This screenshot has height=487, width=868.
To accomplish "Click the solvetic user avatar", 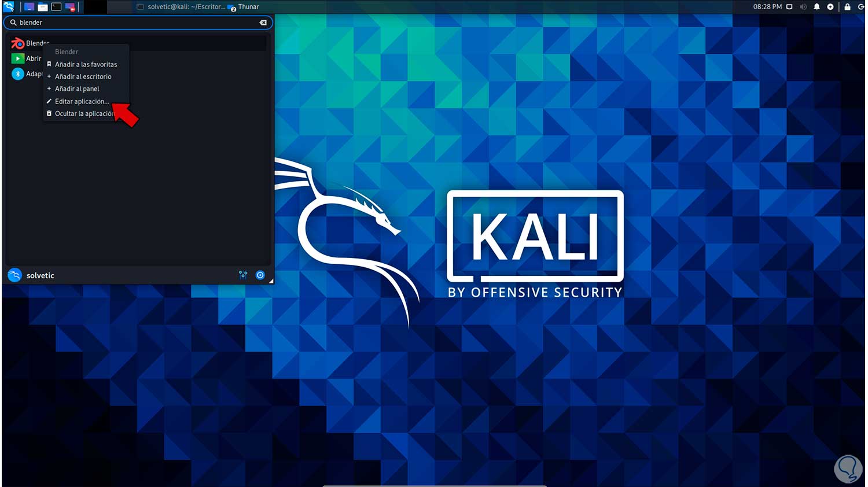I will pos(14,275).
